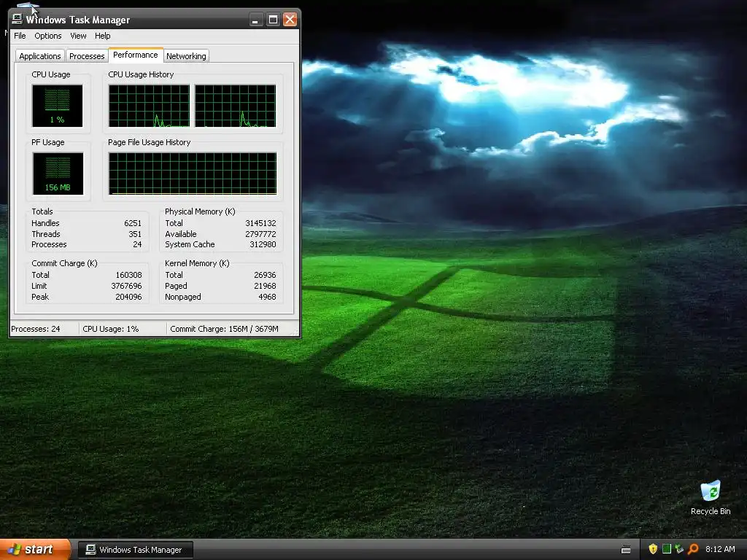
Task: Open the File menu in Task Manager
Action: tap(20, 36)
